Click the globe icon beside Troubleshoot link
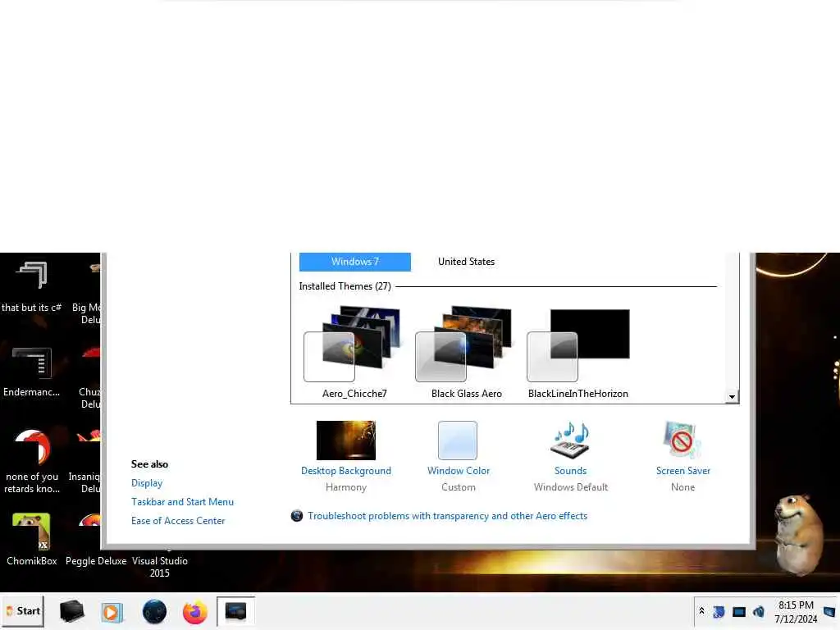 (297, 515)
